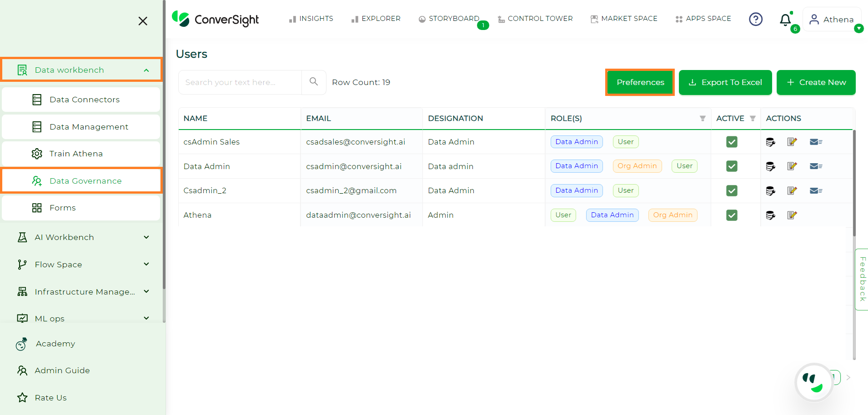The width and height of the screenshot is (868, 415).
Task: Toggle active checkbox for Csadmin_2
Action: pos(732,190)
